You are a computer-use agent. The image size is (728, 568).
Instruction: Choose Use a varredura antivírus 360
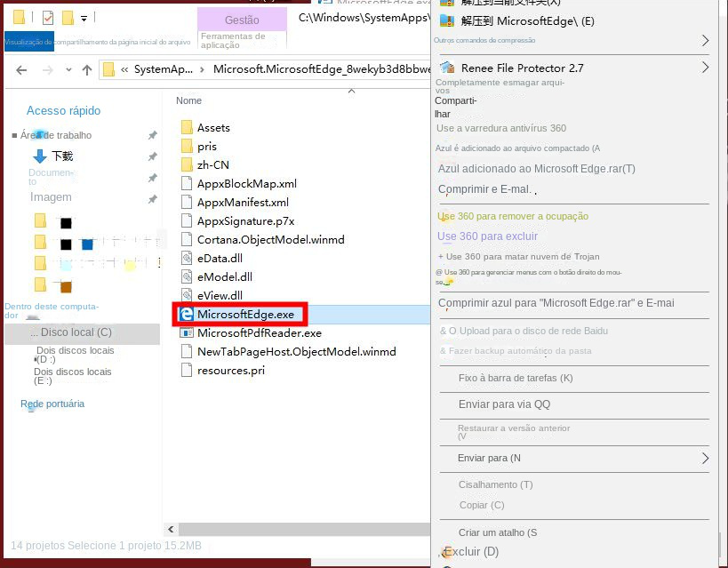tap(501, 128)
